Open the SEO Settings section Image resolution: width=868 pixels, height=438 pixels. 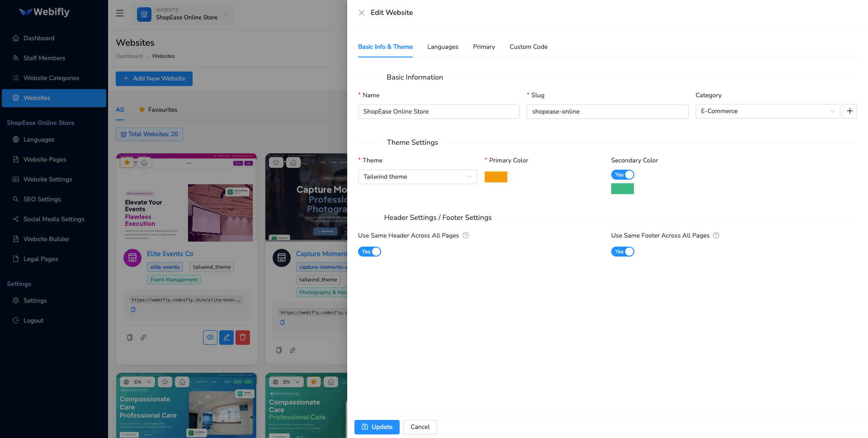(42, 199)
